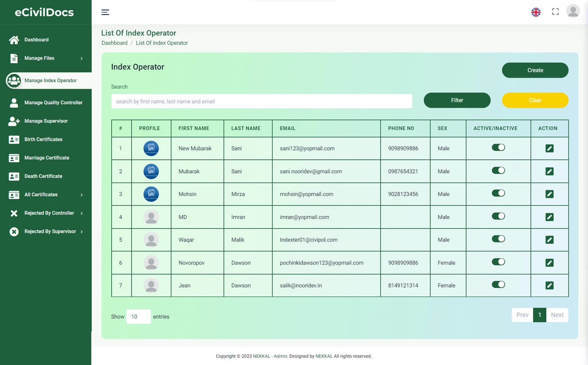This screenshot has width=588, height=365.
Task: Open the Dashboard from the sidebar
Action: click(14, 40)
